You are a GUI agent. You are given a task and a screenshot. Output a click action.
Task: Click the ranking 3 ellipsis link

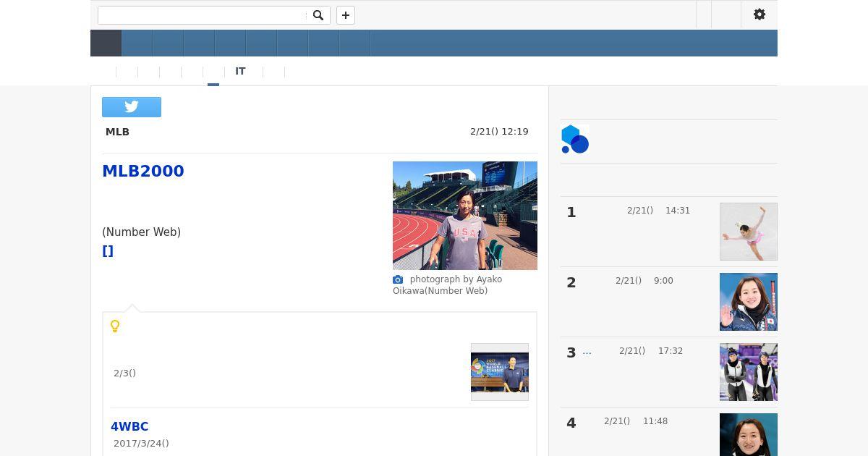tap(587, 351)
